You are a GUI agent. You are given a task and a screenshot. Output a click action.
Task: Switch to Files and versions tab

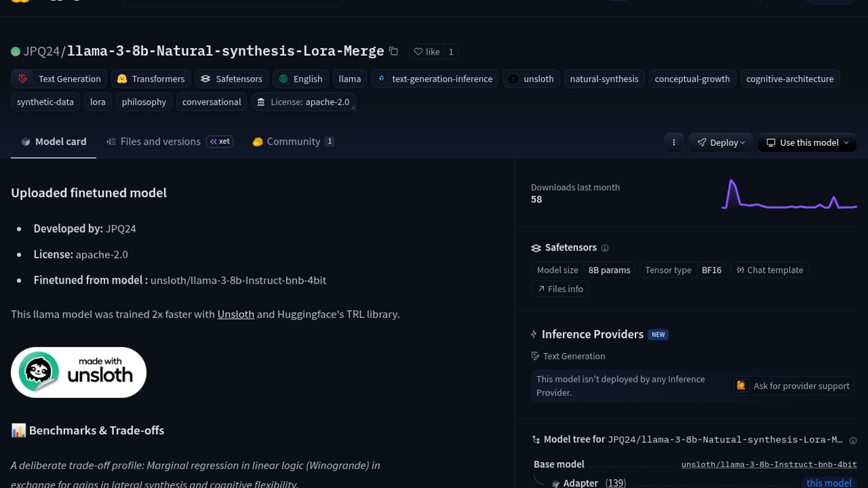160,141
